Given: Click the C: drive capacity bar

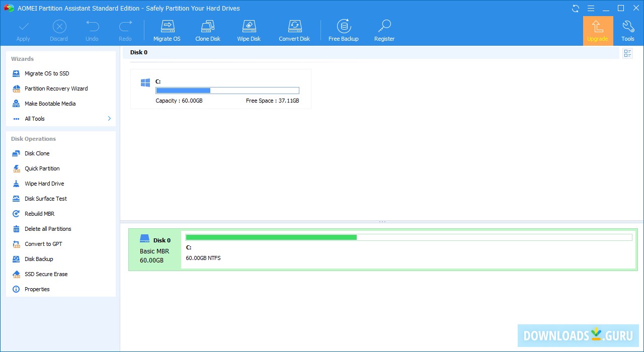Looking at the screenshot, I should 227,90.
